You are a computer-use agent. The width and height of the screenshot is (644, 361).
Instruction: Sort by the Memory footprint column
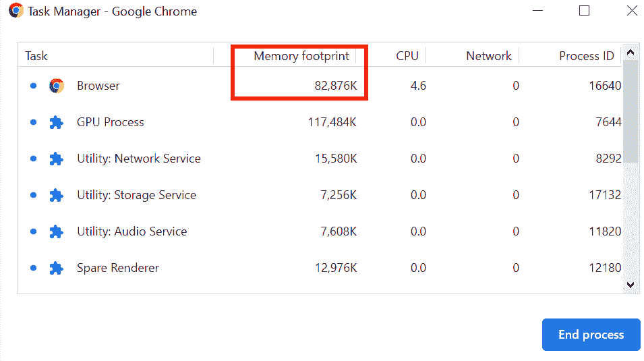pos(301,56)
